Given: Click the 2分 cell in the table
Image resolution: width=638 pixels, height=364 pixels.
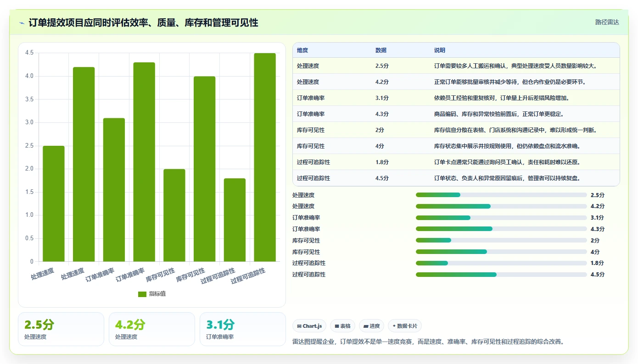Looking at the screenshot, I should pos(380,130).
